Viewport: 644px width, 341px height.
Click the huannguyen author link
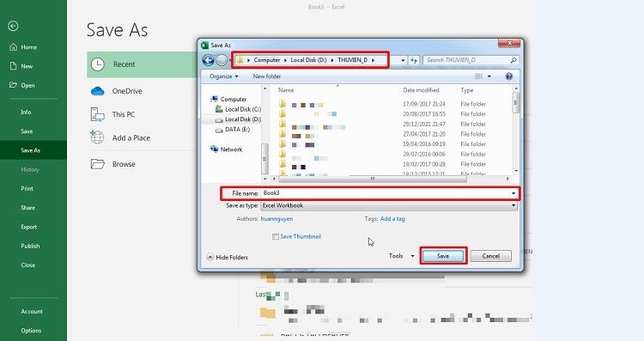(x=276, y=219)
